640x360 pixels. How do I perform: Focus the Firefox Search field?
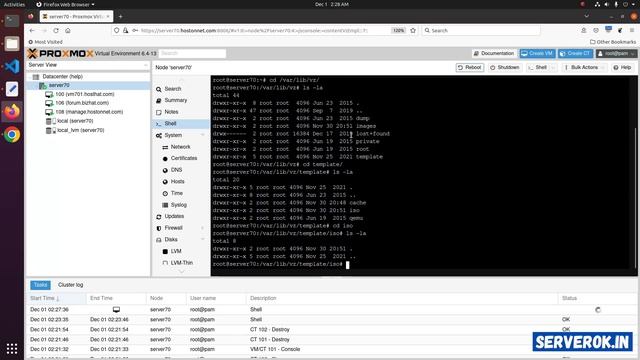(481, 31)
